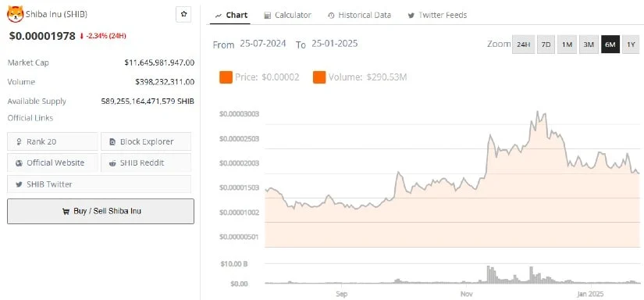The width and height of the screenshot is (644, 300).
Task: Open the Twitter Feeds tab
Action: tap(437, 15)
